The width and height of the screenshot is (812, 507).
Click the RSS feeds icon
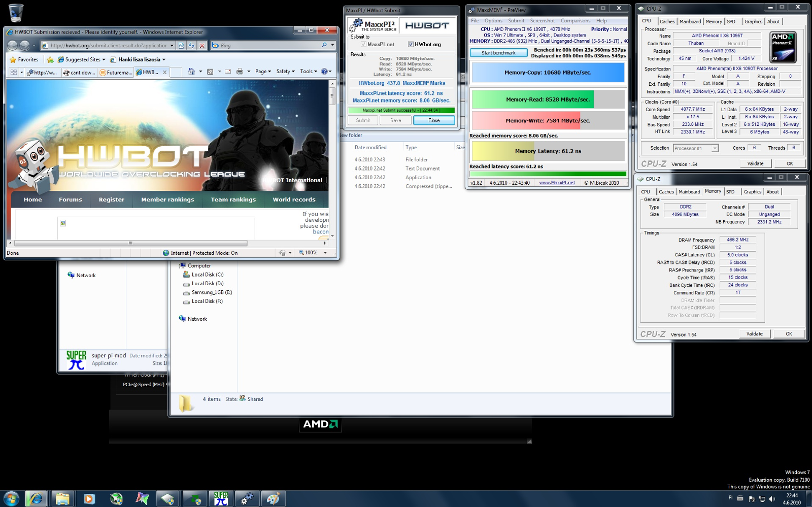210,72
